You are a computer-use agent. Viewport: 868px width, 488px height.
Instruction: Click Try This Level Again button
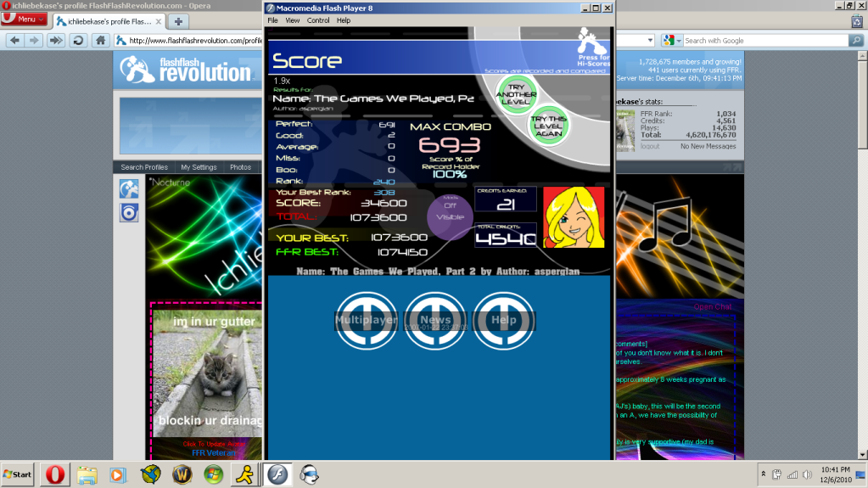(549, 126)
